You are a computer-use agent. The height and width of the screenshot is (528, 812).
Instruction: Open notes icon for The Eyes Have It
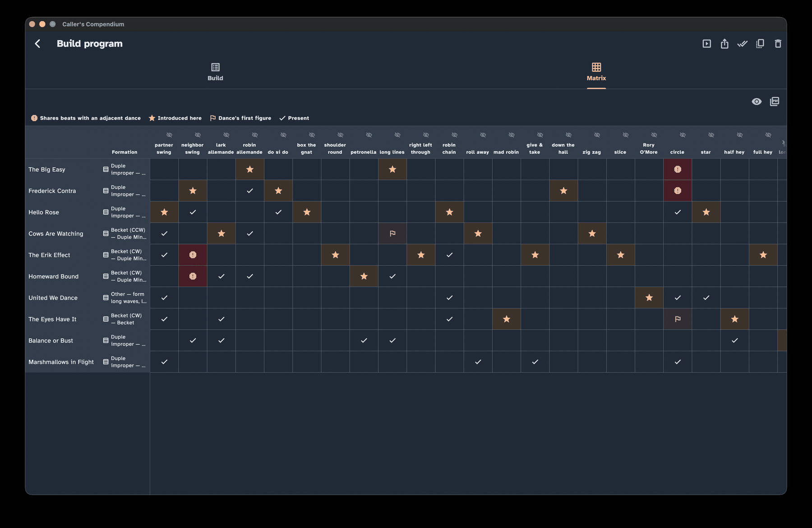point(106,319)
